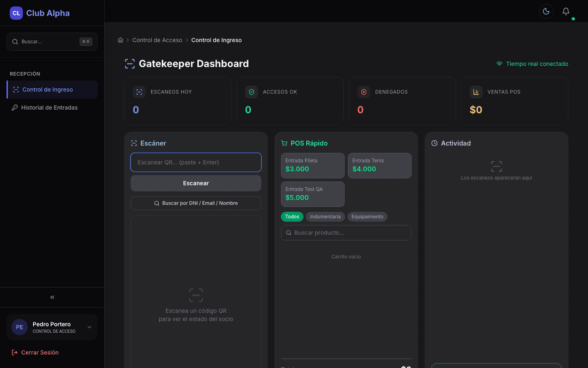Add Entrada Tenis $4.000 product
Screen dimensions: 588x368
tap(380, 165)
